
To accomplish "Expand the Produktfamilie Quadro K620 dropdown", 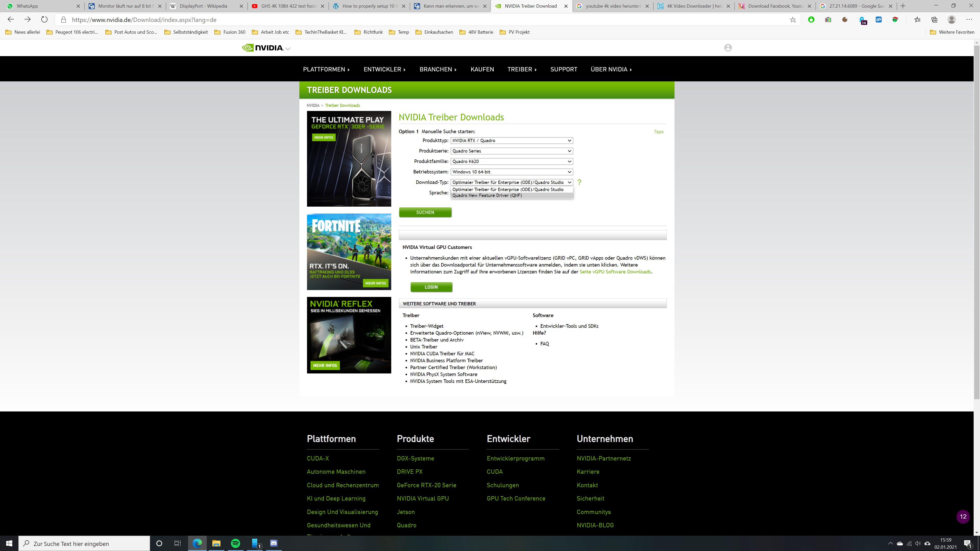I will click(x=511, y=162).
